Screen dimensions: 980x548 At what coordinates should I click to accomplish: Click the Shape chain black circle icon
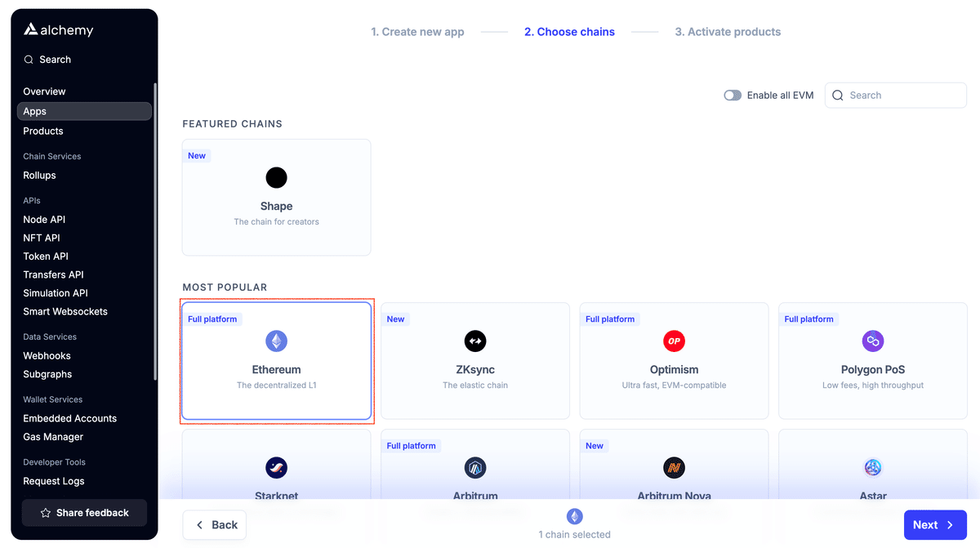click(277, 177)
